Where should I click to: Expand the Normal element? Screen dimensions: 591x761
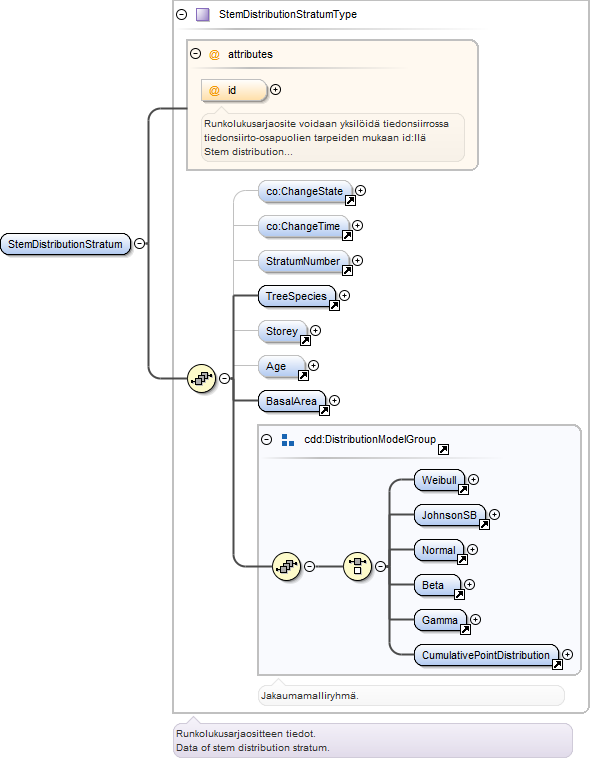coord(473,549)
